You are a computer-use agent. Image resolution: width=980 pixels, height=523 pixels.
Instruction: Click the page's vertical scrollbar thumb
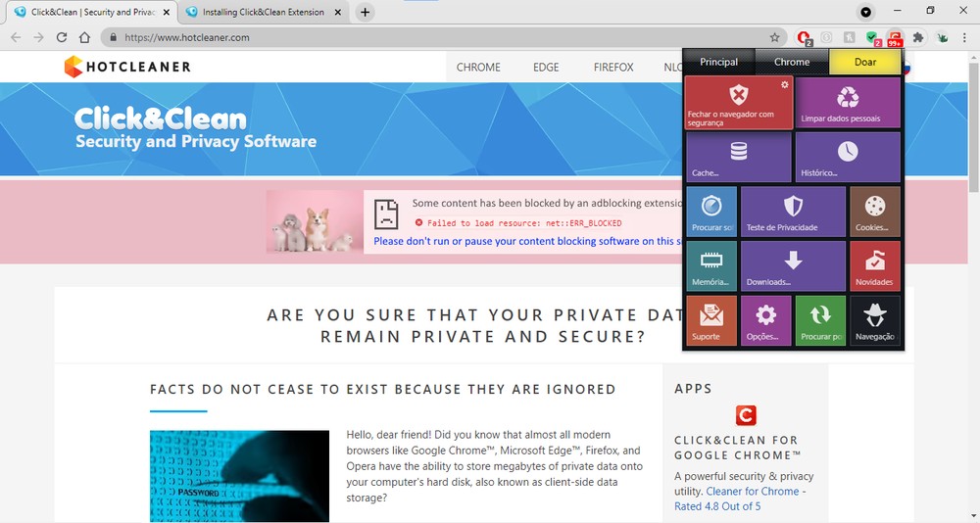(974, 125)
